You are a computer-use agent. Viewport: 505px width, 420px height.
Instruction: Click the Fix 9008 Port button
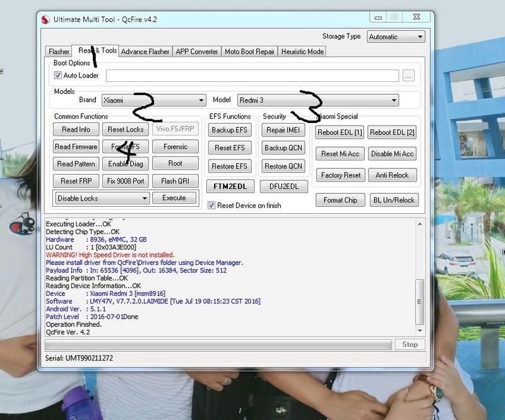pyautogui.click(x=126, y=181)
